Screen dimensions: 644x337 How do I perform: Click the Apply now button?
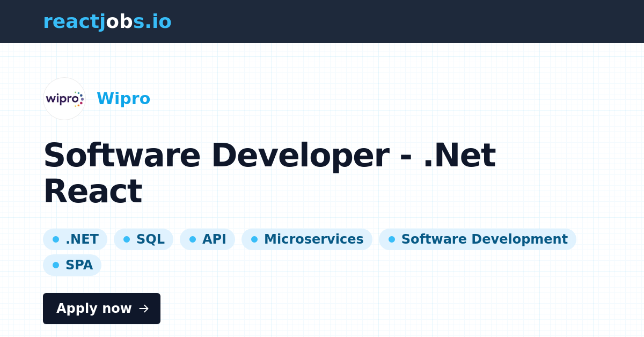pyautogui.click(x=101, y=309)
